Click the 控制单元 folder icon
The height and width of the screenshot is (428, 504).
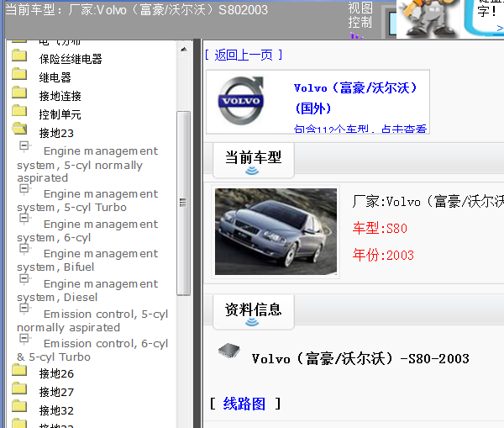point(19,111)
